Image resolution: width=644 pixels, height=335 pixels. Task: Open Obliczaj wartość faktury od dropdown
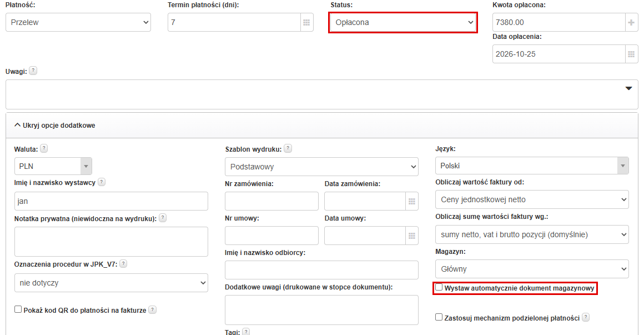pyautogui.click(x=532, y=199)
